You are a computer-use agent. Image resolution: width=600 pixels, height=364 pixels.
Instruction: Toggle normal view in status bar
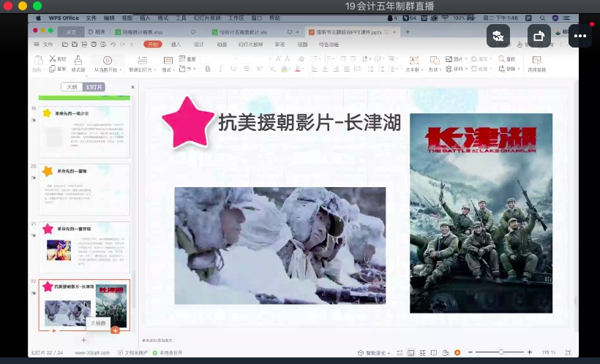[410, 352]
